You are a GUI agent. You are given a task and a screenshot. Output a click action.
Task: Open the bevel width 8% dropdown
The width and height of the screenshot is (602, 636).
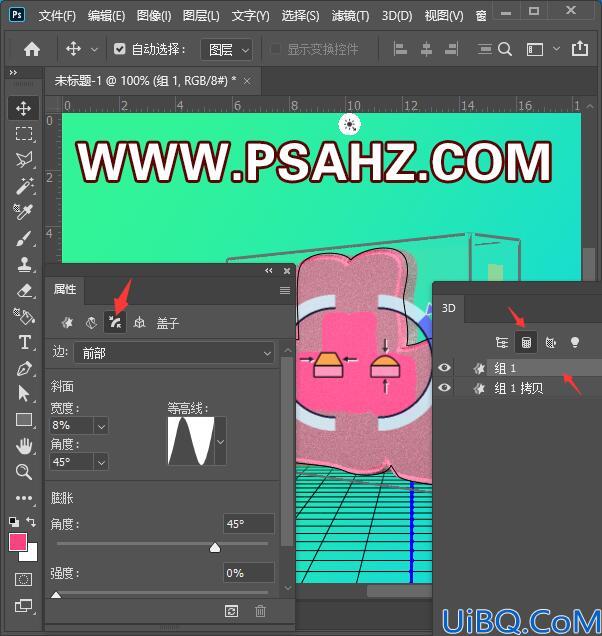pos(101,426)
